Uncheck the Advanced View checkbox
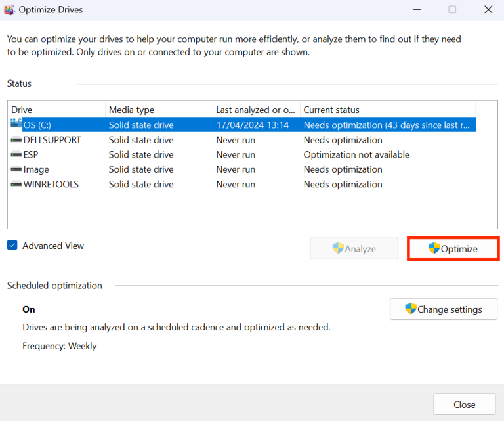This screenshot has width=504, height=421. [12, 245]
